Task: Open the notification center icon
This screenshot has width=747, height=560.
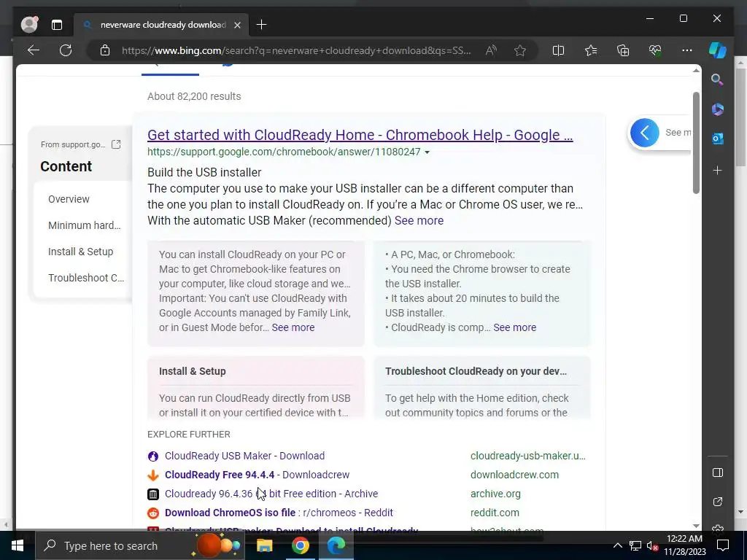Action: click(x=723, y=545)
